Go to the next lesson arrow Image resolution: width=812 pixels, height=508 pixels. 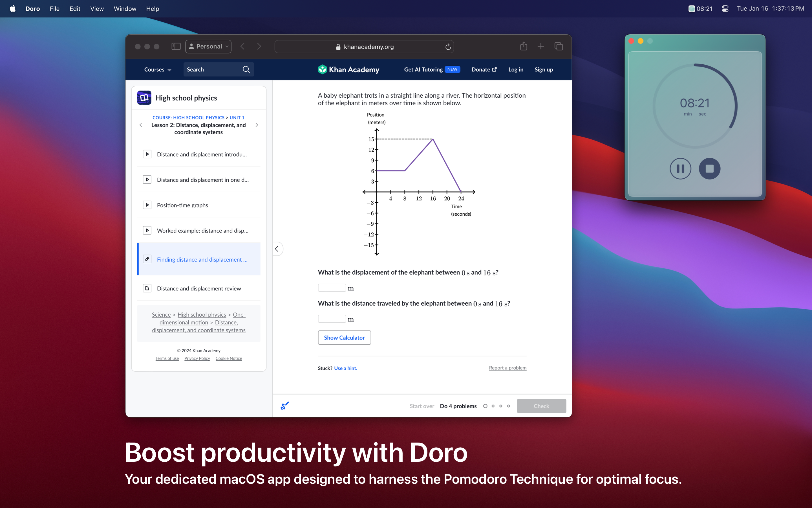tap(257, 125)
